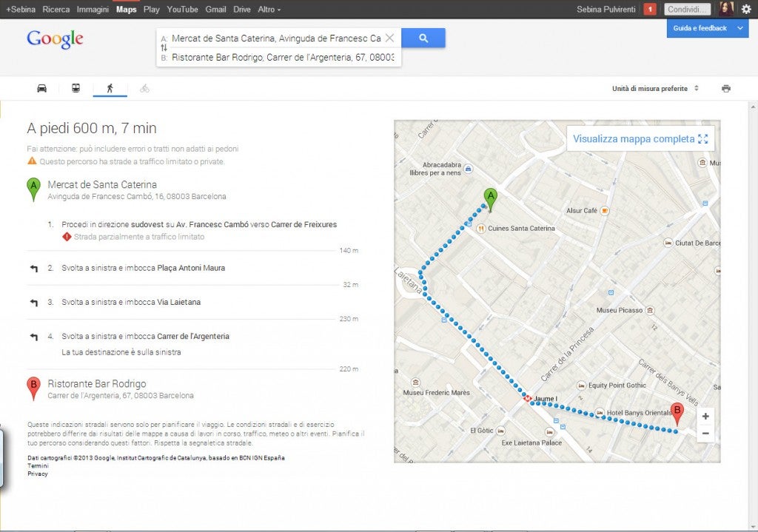Viewport: 758px width, 532px height.
Task: Open Unità di misura preferite dropdown
Action: point(655,89)
